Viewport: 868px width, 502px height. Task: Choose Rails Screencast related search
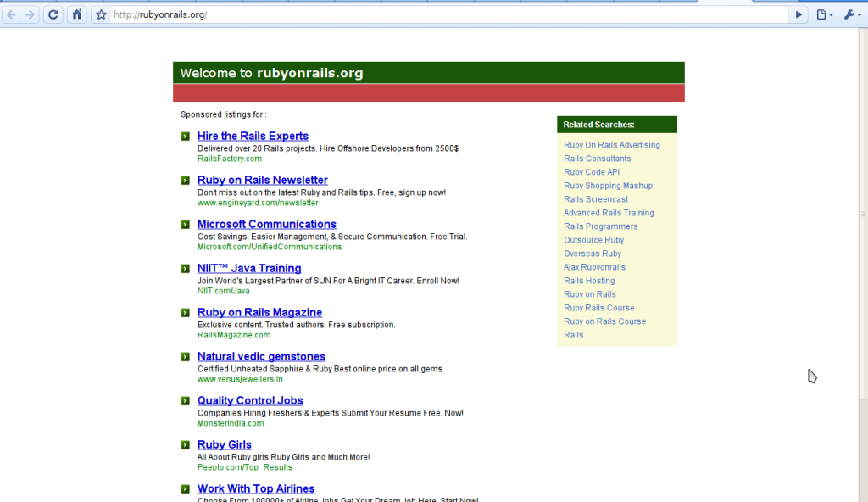pyautogui.click(x=596, y=199)
